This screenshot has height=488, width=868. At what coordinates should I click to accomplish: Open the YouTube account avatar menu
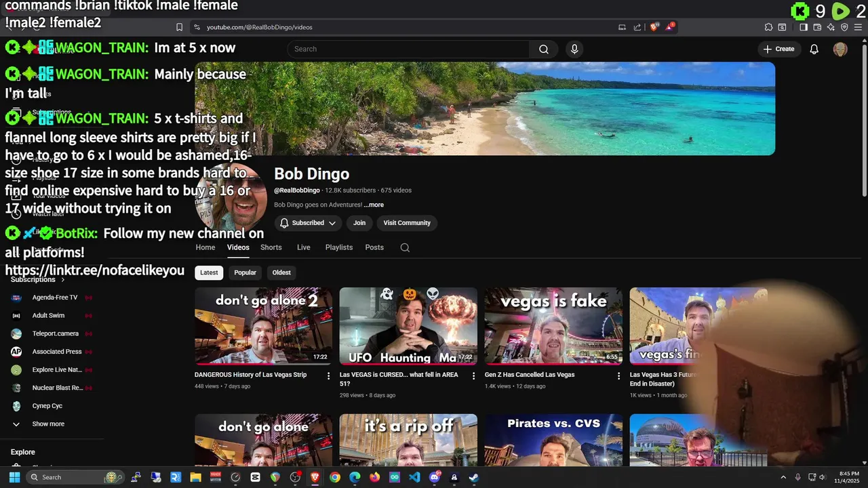840,49
